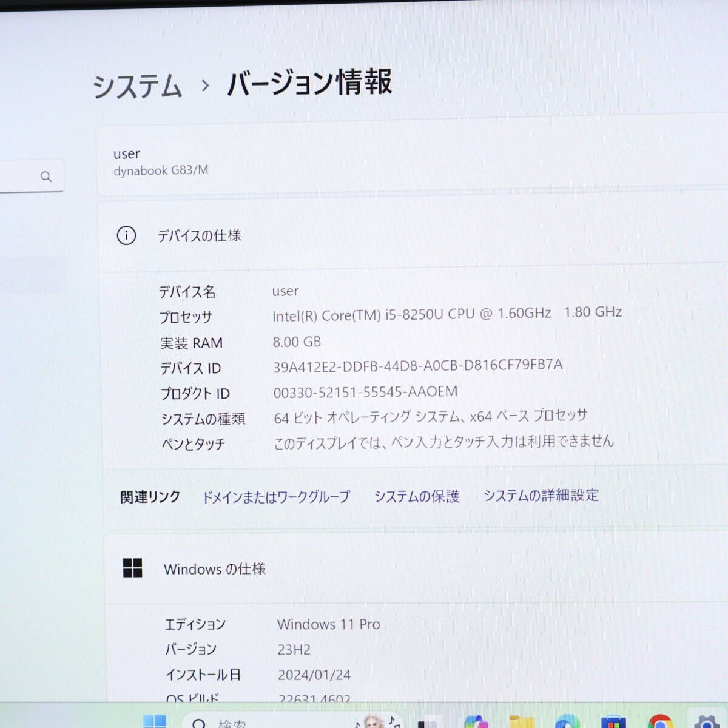Select the install date 2024/01/24
The image size is (728, 728).
(x=314, y=675)
